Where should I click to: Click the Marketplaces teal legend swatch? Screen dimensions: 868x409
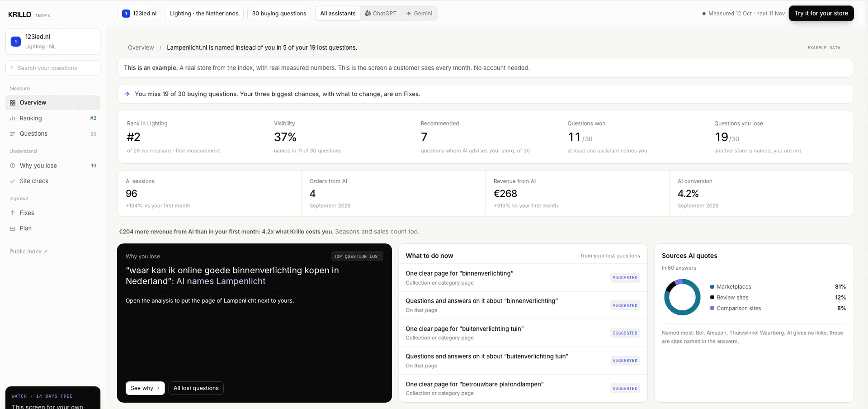(x=712, y=287)
